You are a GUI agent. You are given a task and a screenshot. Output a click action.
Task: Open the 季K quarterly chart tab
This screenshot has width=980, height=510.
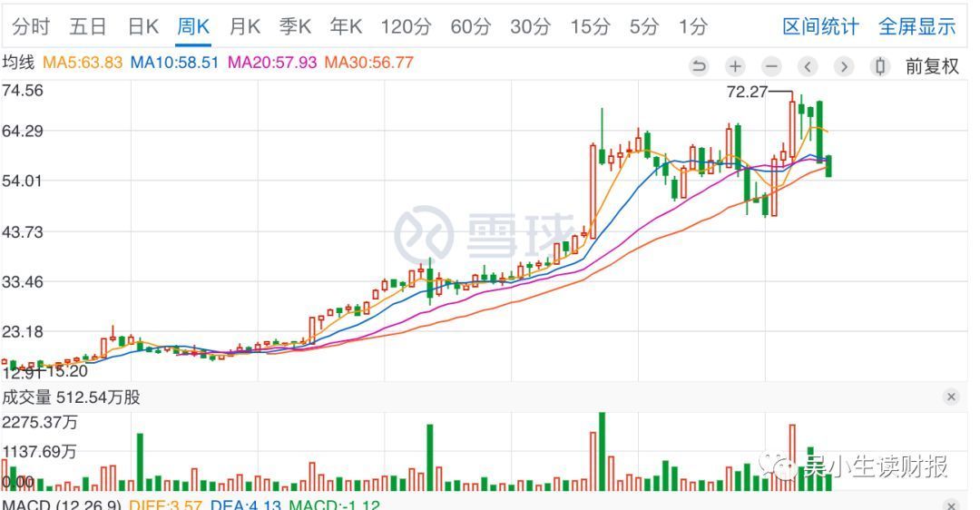[x=295, y=26]
